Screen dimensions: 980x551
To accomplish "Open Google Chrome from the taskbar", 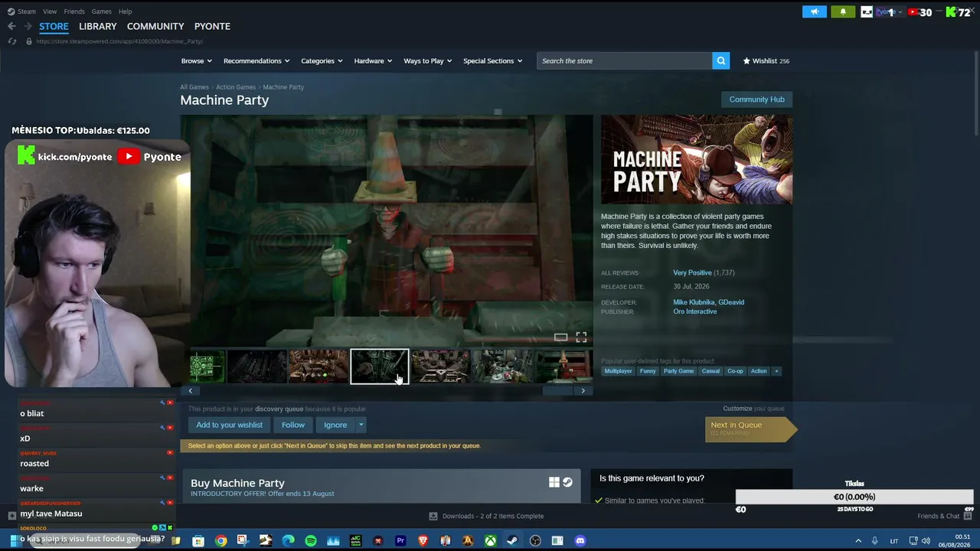I will tap(220, 541).
